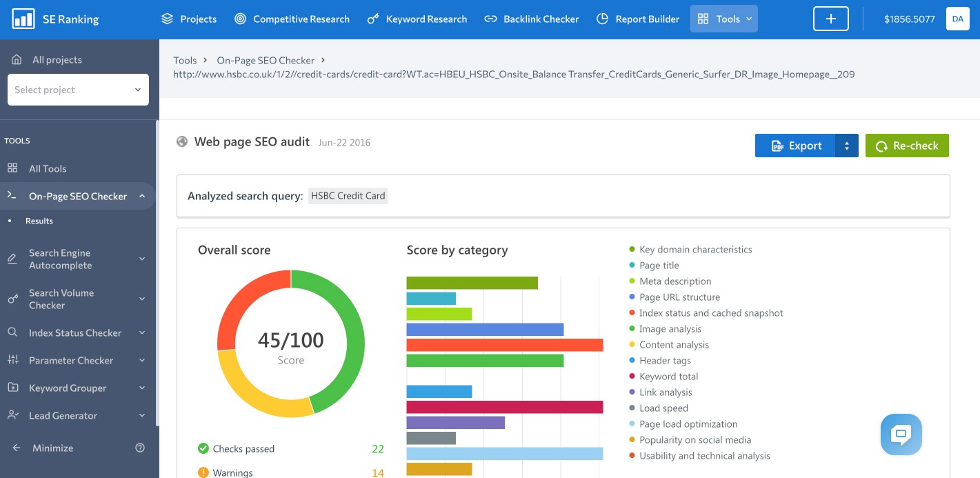
Task: Click the Backlink Checker chain icon
Action: pyautogui.click(x=490, y=19)
